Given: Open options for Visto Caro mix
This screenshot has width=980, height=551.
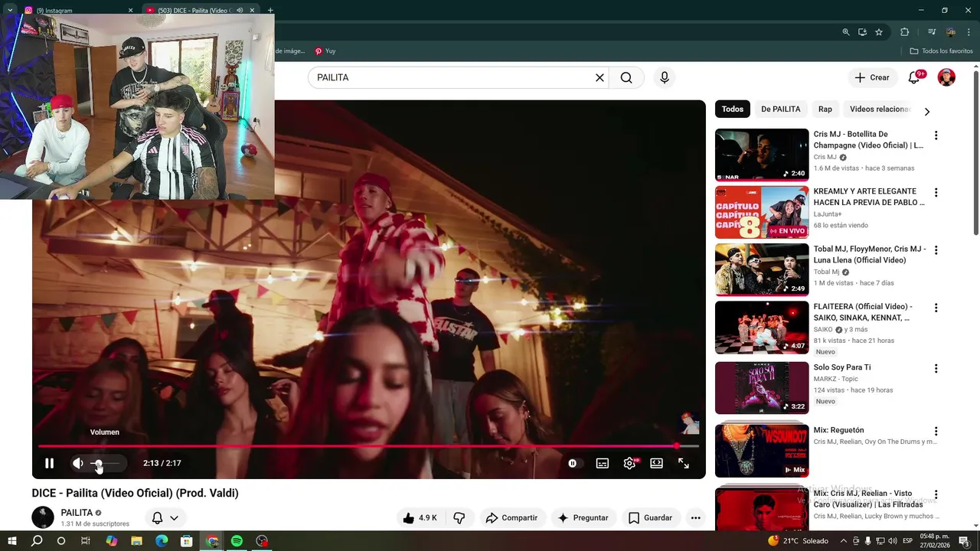Looking at the screenshot, I should click(936, 495).
